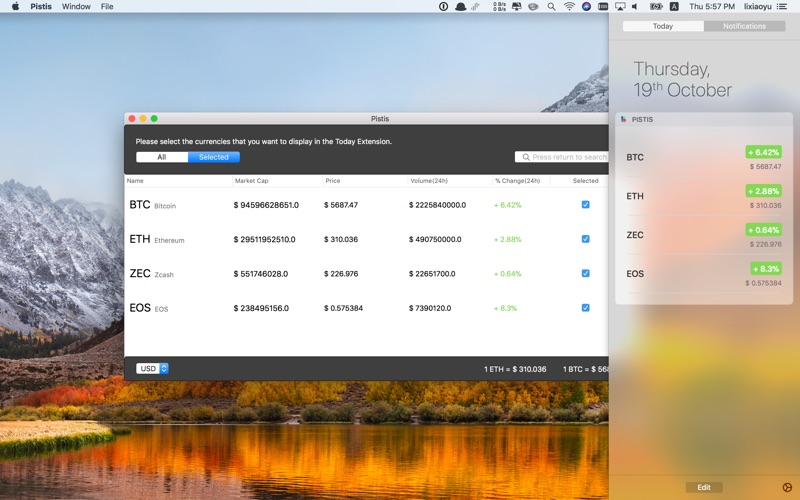This screenshot has height=500, width=800.
Task: Click the volume $ 2225840000.0
Action: click(437, 205)
